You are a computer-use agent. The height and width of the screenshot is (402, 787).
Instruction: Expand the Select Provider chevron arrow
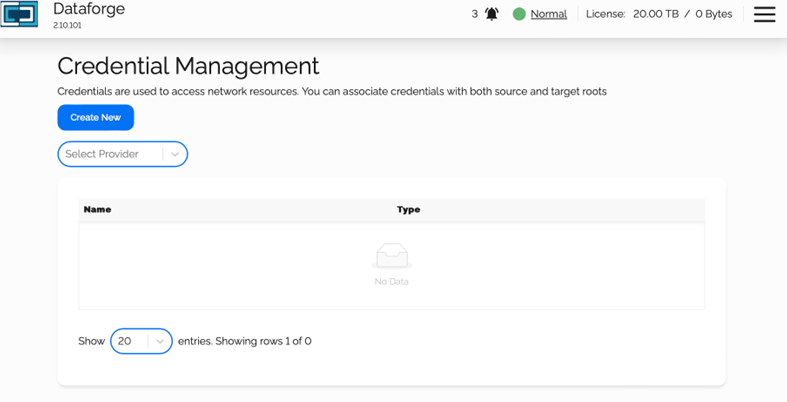point(175,154)
